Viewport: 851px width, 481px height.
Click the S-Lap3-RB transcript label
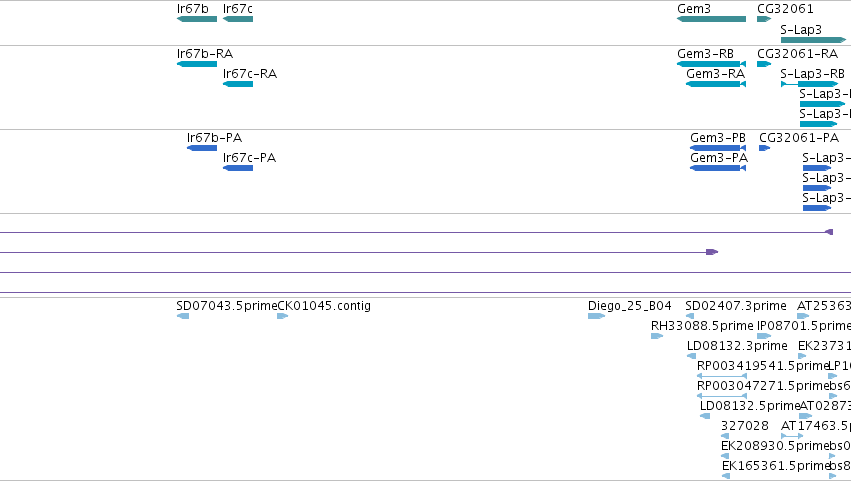(x=812, y=73)
